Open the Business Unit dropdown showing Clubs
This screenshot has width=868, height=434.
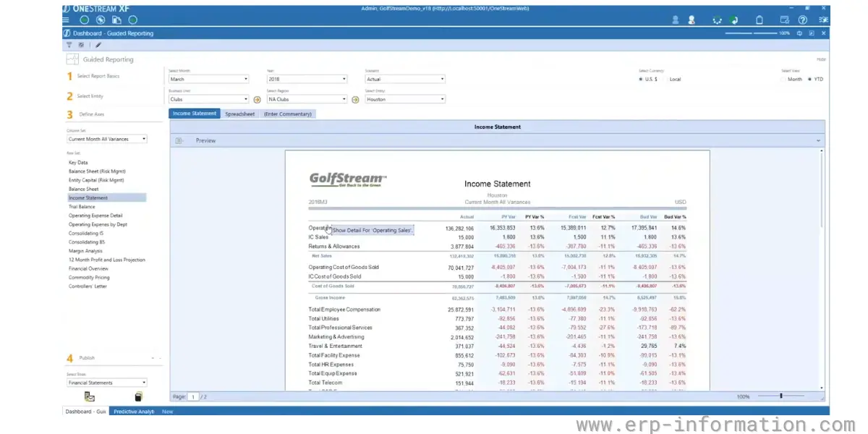click(x=208, y=99)
